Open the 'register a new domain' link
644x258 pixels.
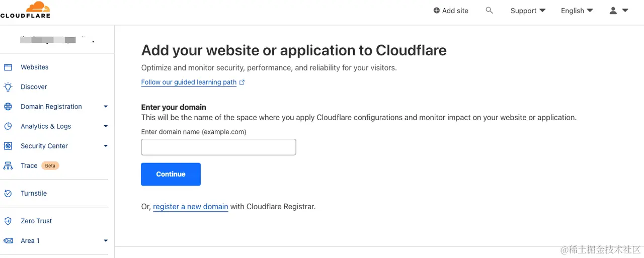190,207
